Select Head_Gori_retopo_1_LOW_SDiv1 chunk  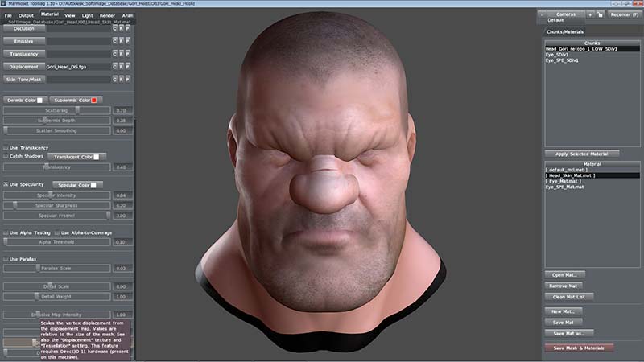(592, 49)
